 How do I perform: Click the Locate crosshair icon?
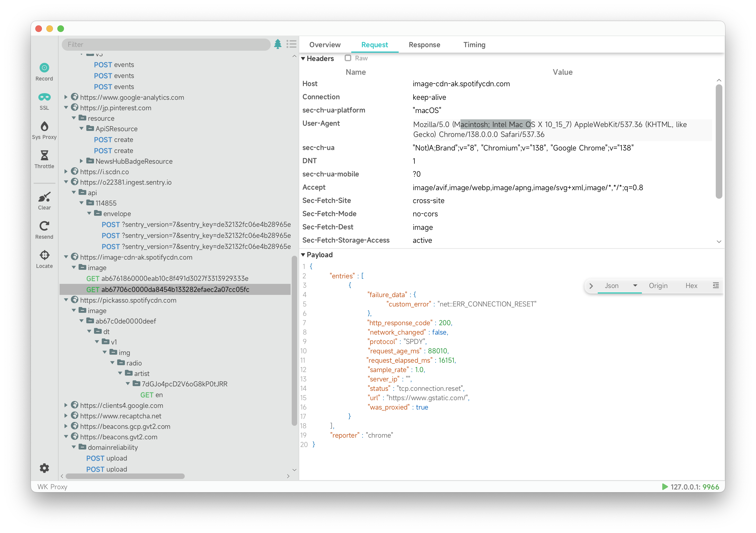(x=44, y=255)
